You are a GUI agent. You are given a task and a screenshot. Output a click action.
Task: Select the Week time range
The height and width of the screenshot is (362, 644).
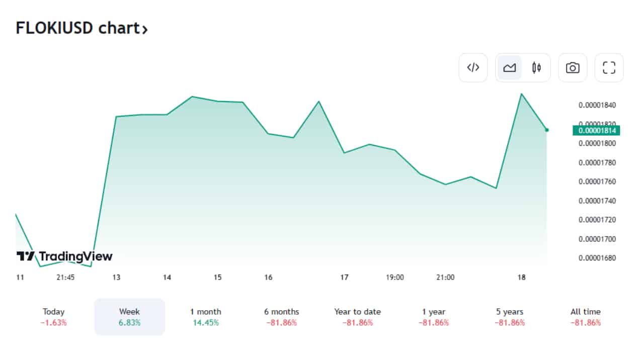[129, 317]
